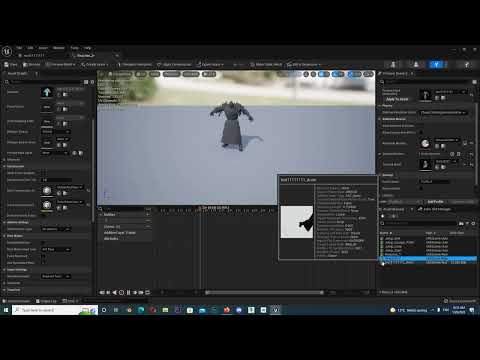480x360 pixels.
Task: Open the Output Log from status bar
Action: coord(46,301)
